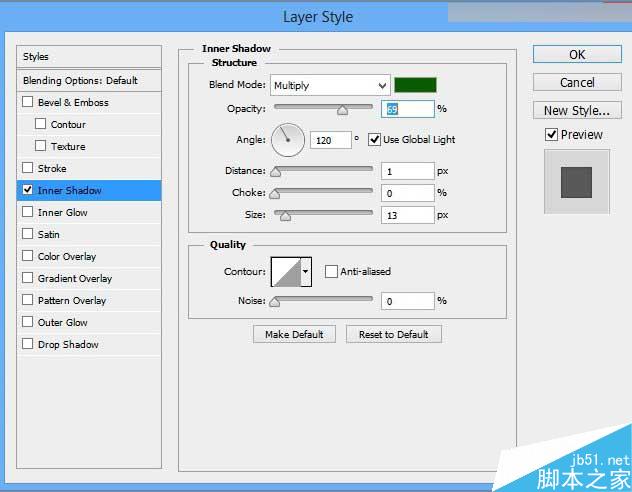Image resolution: width=632 pixels, height=492 pixels.
Task: Select the Stroke style row
Action: point(89,168)
